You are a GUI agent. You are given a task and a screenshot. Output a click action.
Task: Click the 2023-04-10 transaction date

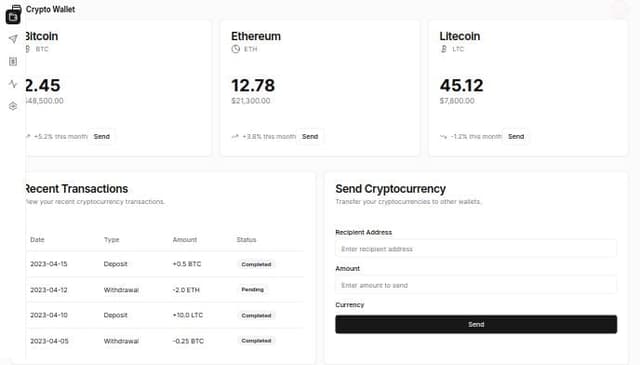click(x=49, y=315)
